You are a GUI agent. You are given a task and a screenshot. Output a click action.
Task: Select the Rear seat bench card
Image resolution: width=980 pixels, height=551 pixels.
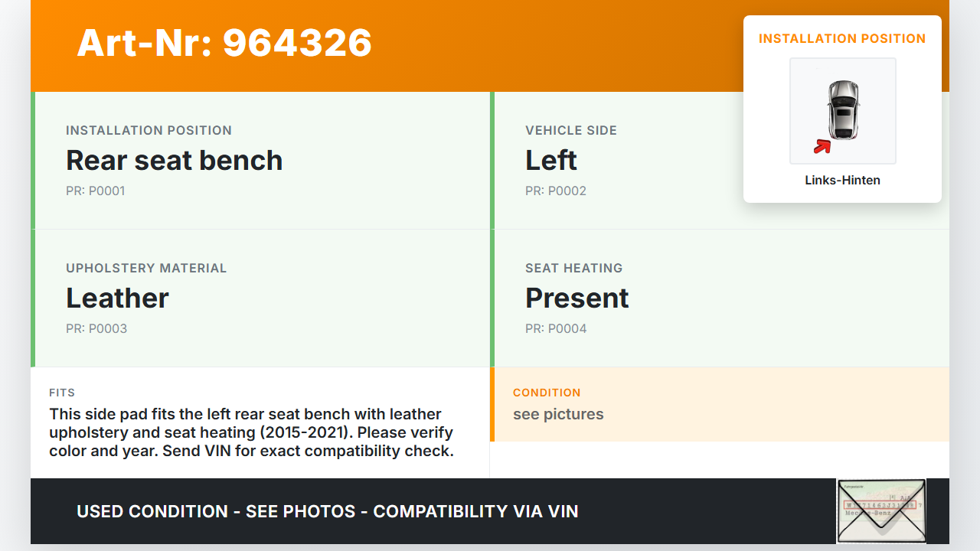click(260, 161)
